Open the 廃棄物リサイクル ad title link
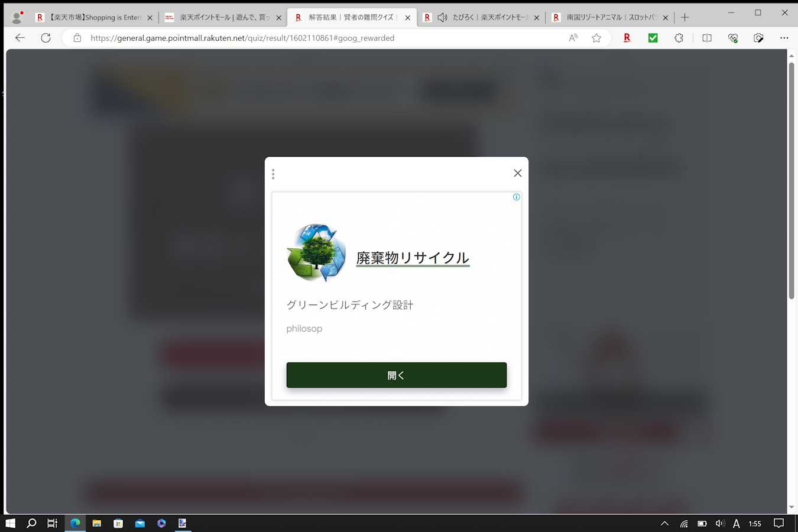This screenshot has height=532, width=798. click(x=413, y=258)
